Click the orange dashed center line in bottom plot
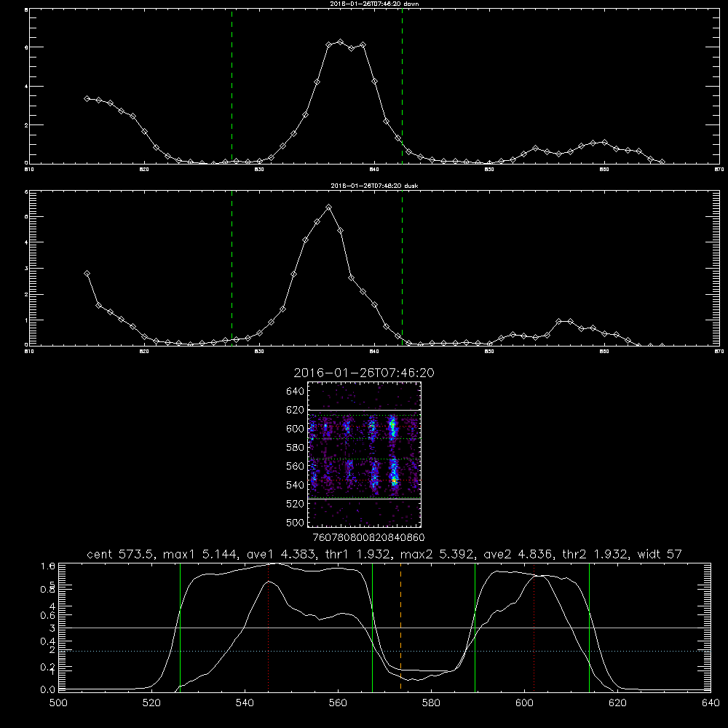728x728 pixels. tap(400, 627)
